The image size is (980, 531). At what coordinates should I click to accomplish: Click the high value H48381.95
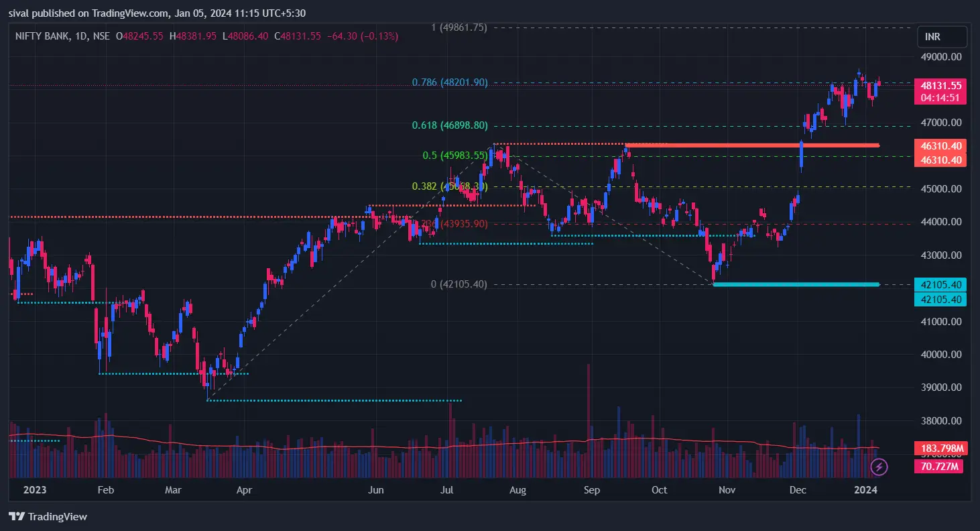[x=192, y=36]
